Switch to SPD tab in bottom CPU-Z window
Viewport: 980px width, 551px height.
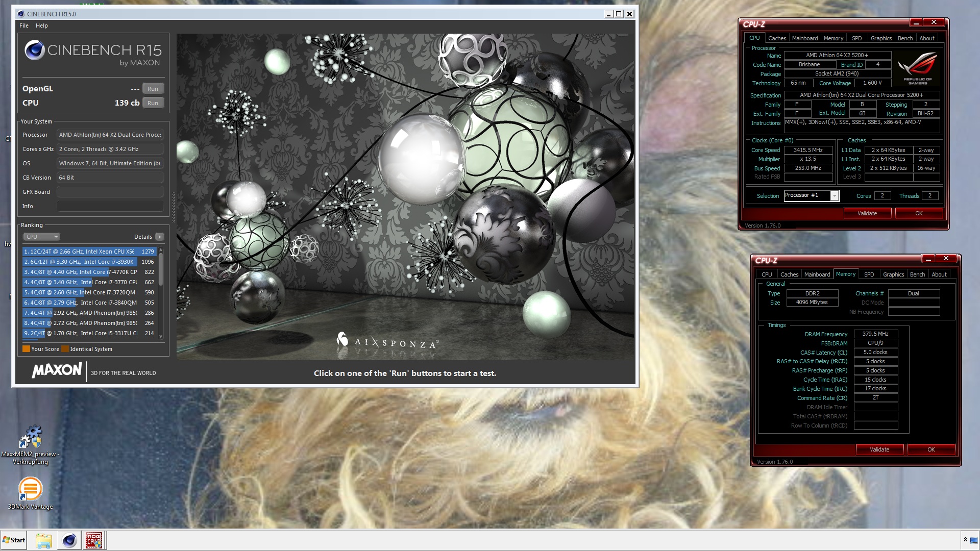[869, 274]
